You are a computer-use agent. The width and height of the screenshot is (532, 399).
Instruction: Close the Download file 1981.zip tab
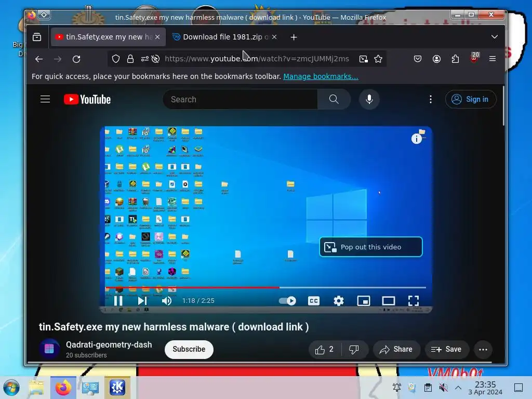pyautogui.click(x=274, y=37)
